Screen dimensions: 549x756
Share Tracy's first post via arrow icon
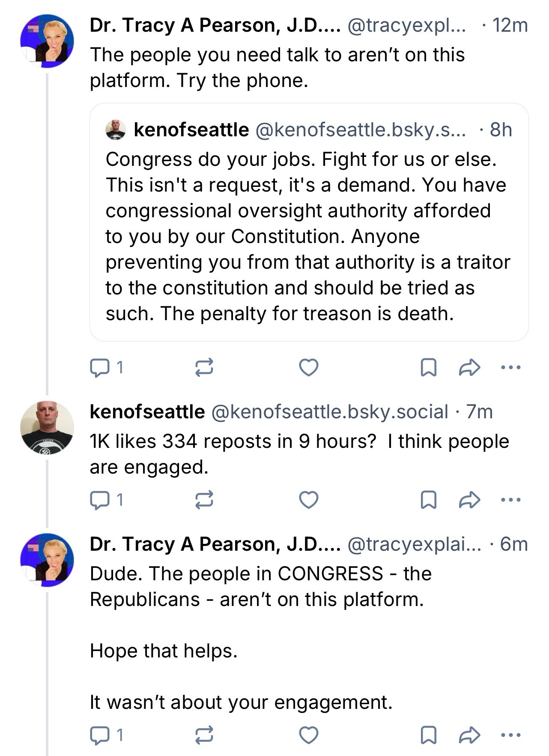[469, 368]
